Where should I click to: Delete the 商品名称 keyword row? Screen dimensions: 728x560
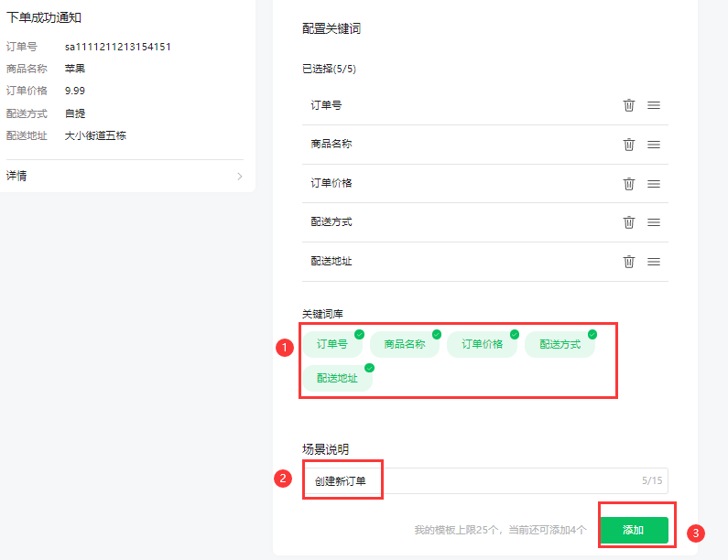[x=629, y=145]
